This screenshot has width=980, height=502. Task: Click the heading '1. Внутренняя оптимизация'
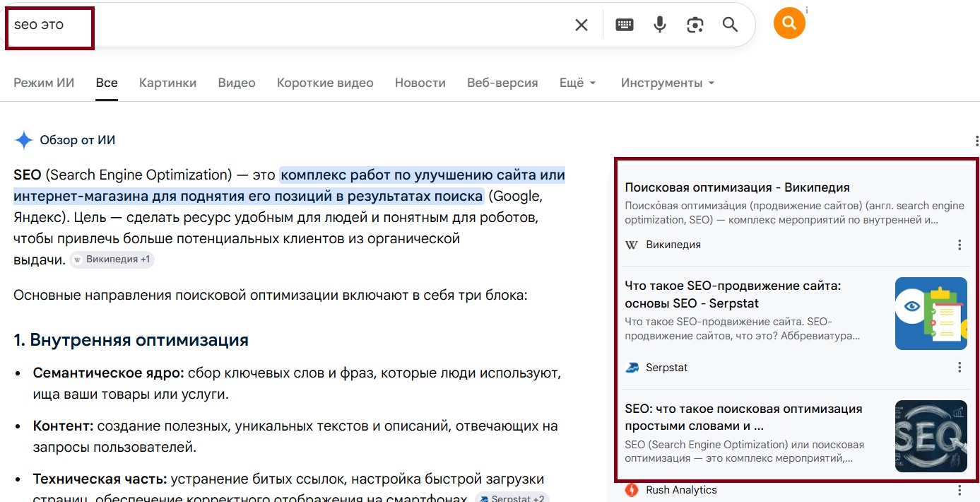(131, 340)
